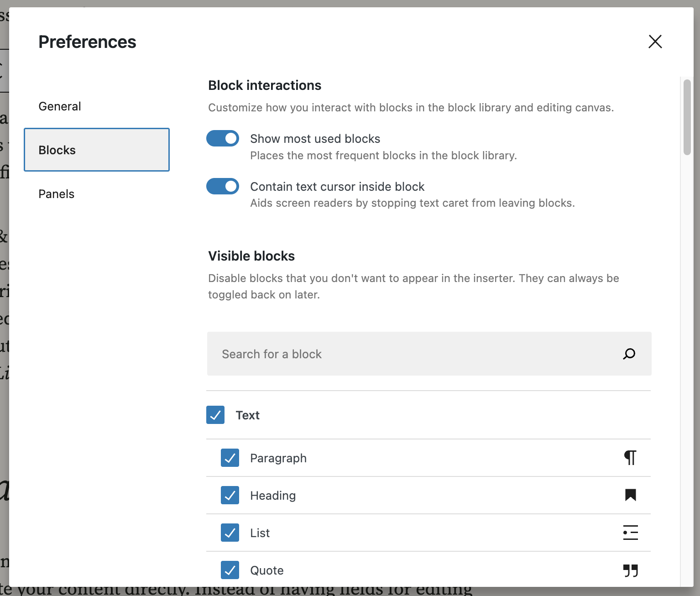Click the Contain text cursor inside block label
This screenshot has width=700, height=596.
coord(337,187)
